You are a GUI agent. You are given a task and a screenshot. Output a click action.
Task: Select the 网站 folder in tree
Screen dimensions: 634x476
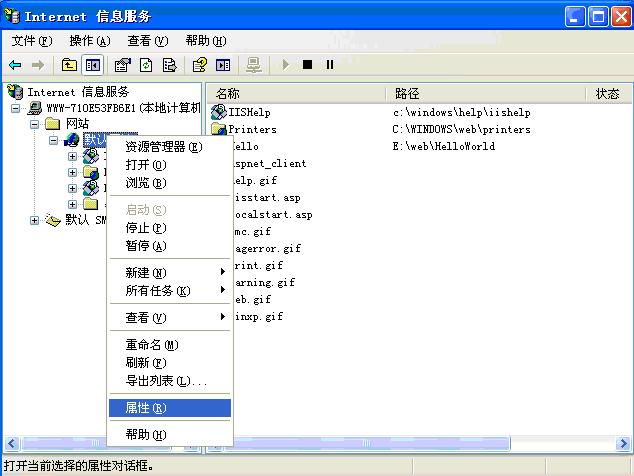(x=77, y=123)
